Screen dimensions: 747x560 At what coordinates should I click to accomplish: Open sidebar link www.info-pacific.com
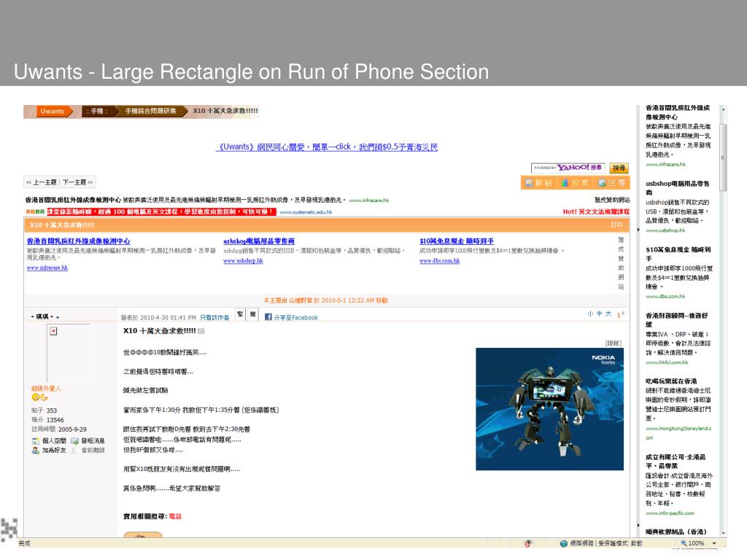[670, 513]
